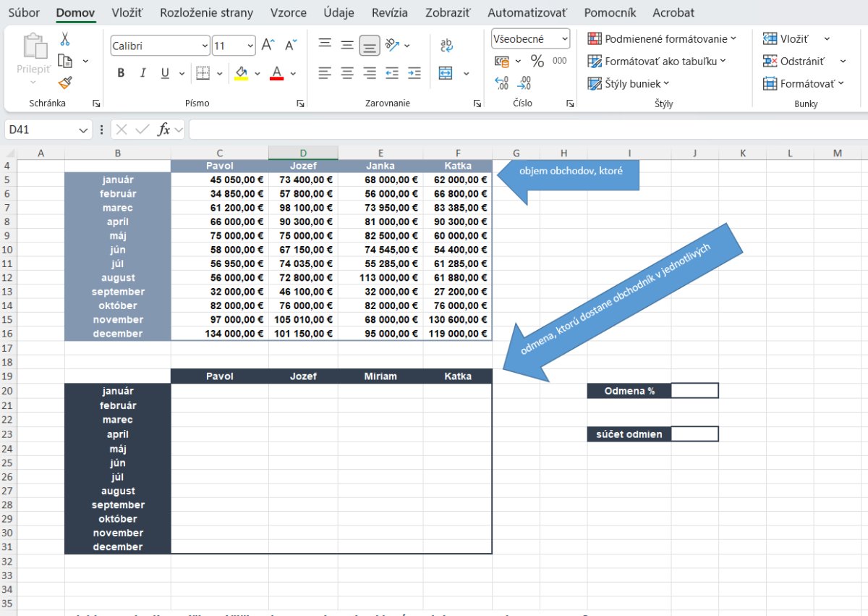Click the Formátovať cells button
Screen dimensions: 868x616
(804, 83)
